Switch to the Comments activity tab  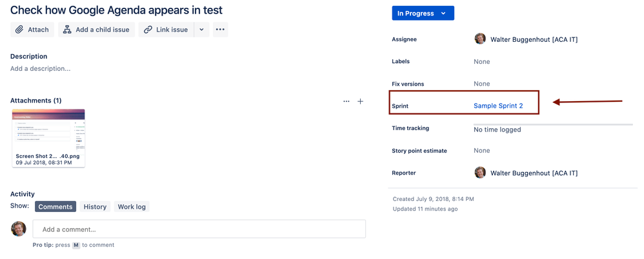55,207
